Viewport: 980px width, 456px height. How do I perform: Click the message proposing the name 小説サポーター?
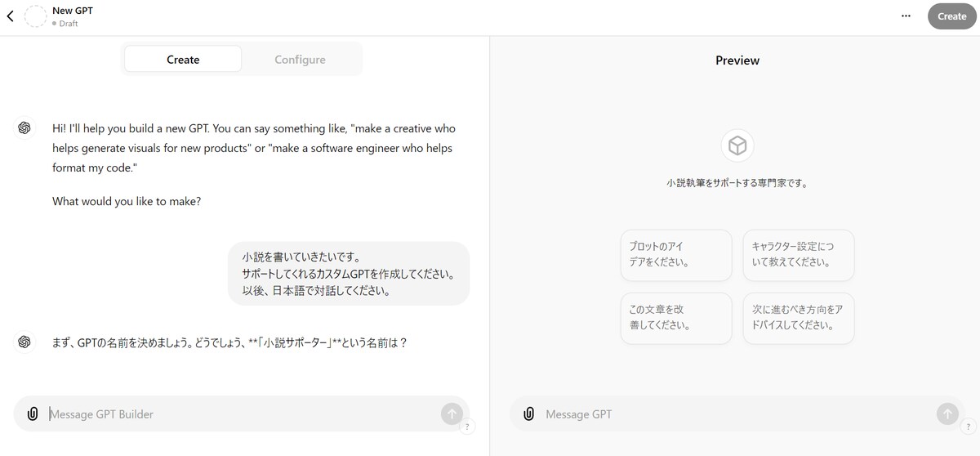[x=229, y=343]
